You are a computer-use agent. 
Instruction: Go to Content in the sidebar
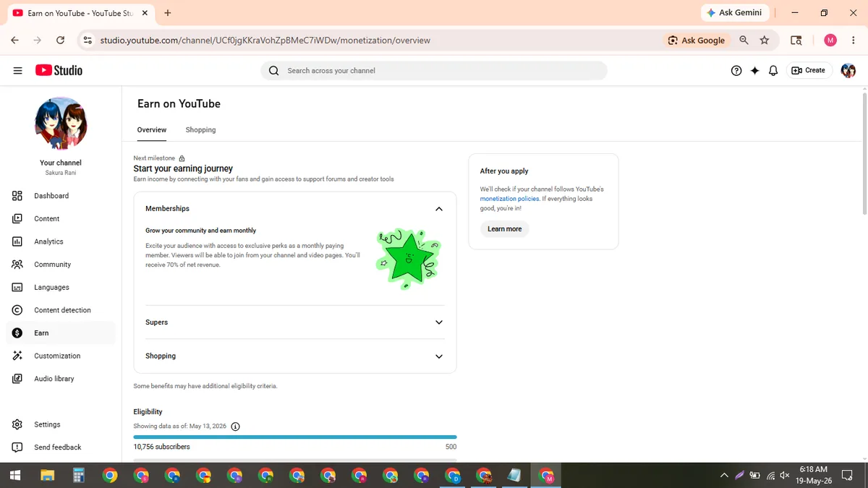[x=61, y=218]
